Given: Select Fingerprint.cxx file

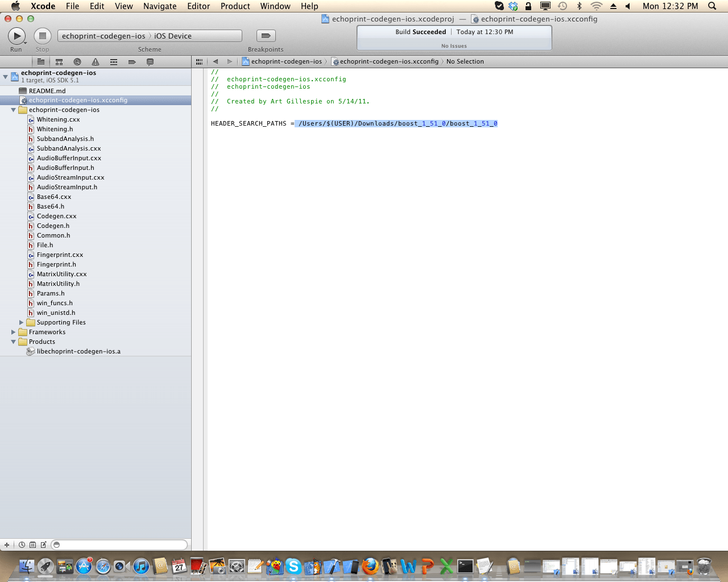Looking at the screenshot, I should tap(96, 255).
